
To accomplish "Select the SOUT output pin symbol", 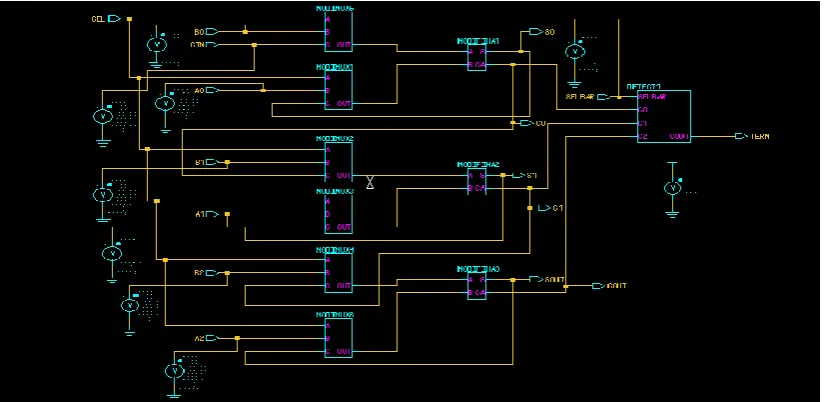I will tap(536, 279).
